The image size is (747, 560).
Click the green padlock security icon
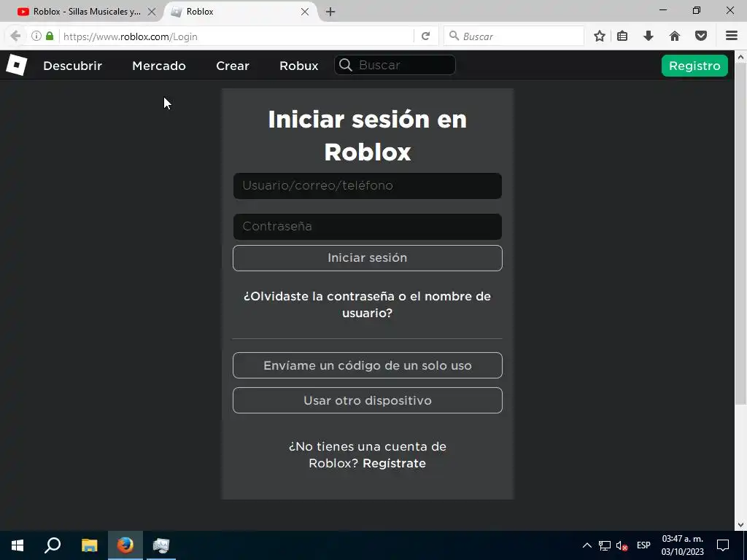pyautogui.click(x=50, y=36)
